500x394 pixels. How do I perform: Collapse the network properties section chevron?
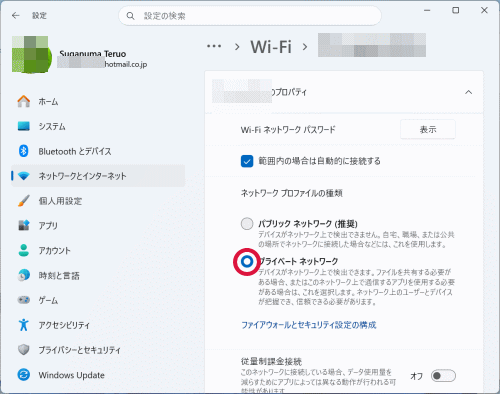point(468,92)
